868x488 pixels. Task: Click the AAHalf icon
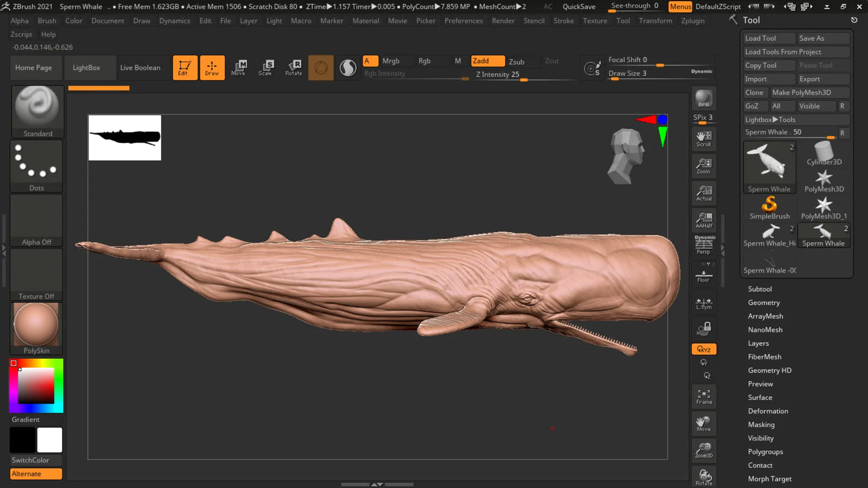[703, 220]
